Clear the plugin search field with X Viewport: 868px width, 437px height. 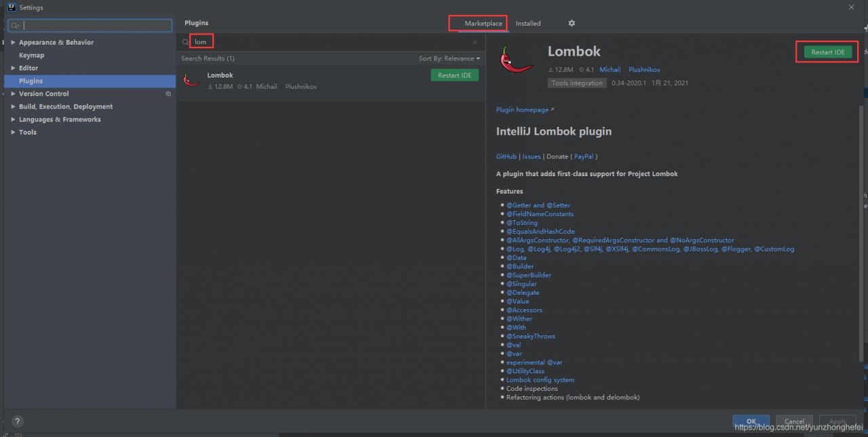coord(475,42)
